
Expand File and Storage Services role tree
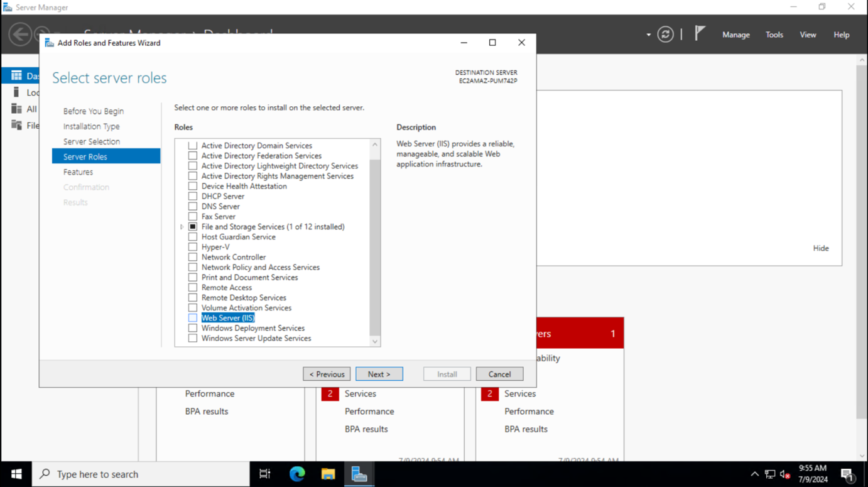click(x=182, y=226)
